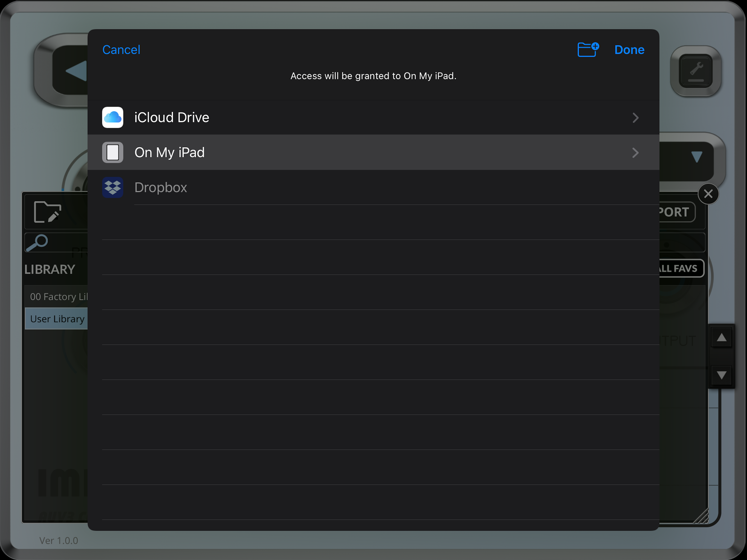Viewport: 747px width, 560px height.
Task: Tap the new folder icon
Action: [588, 50]
